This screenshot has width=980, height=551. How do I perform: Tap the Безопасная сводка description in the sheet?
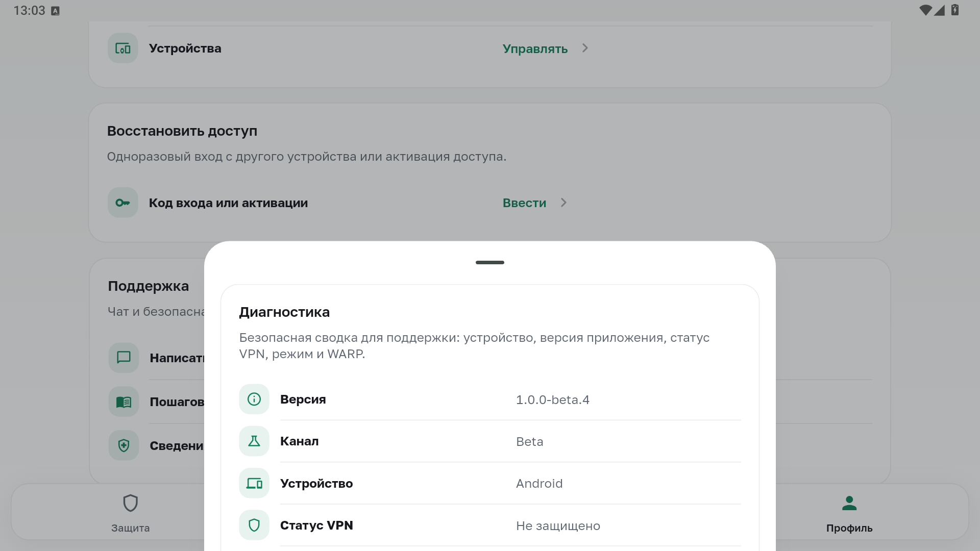pos(475,346)
